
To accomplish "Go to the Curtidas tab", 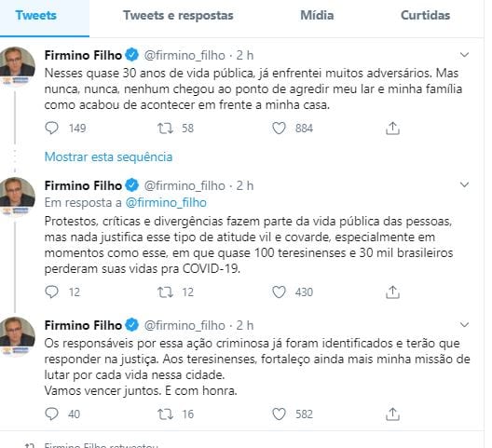I will 425,15.
